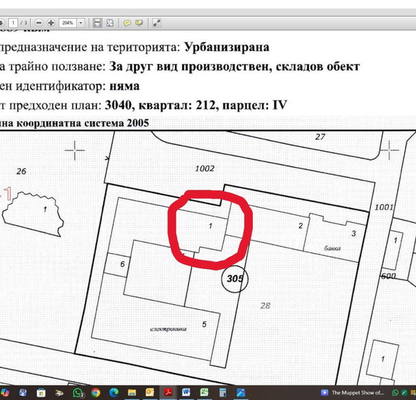This screenshot has height=400, width=416.
Task: Open File Explorer from the taskbar
Action: pyautogui.click(x=132, y=393)
